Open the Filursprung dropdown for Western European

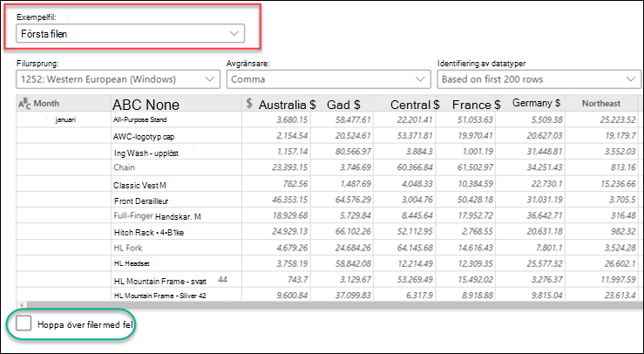(x=118, y=79)
